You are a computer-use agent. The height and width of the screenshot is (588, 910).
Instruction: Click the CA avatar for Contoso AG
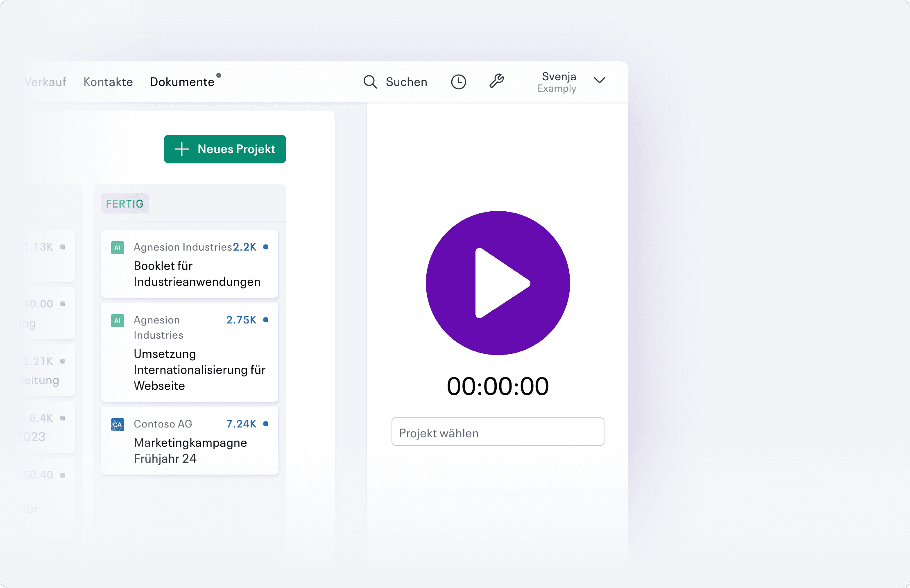118,425
